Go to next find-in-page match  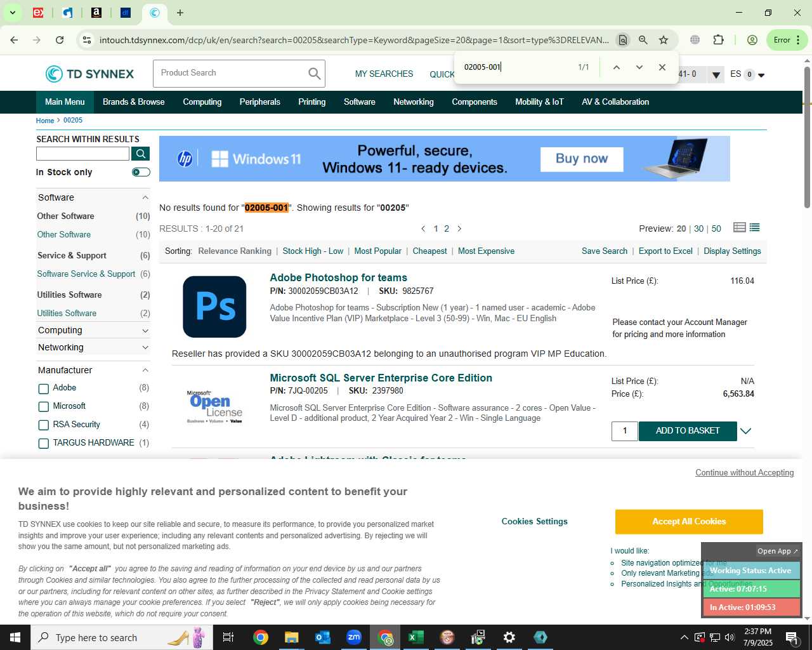click(639, 67)
